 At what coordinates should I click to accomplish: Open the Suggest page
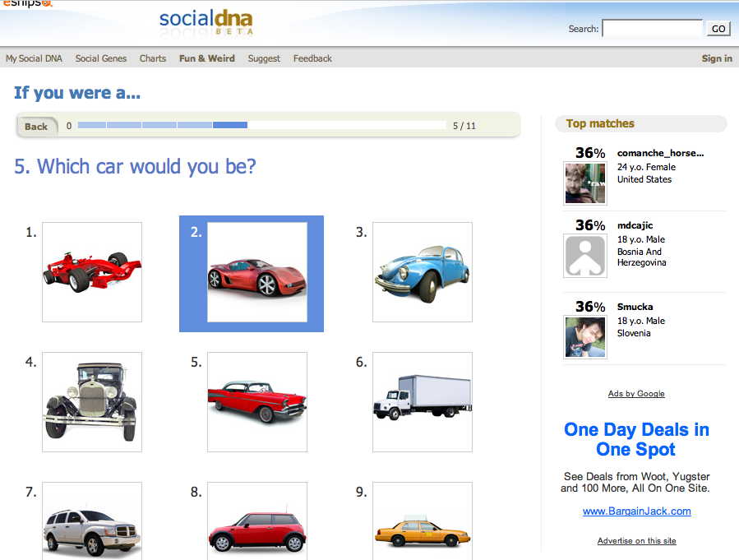(x=264, y=58)
